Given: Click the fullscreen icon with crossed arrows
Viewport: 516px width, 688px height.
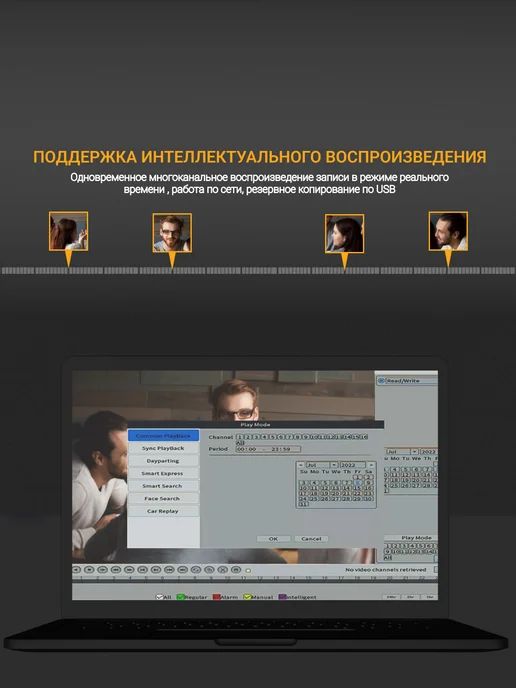Looking at the screenshot, I should [223, 570].
